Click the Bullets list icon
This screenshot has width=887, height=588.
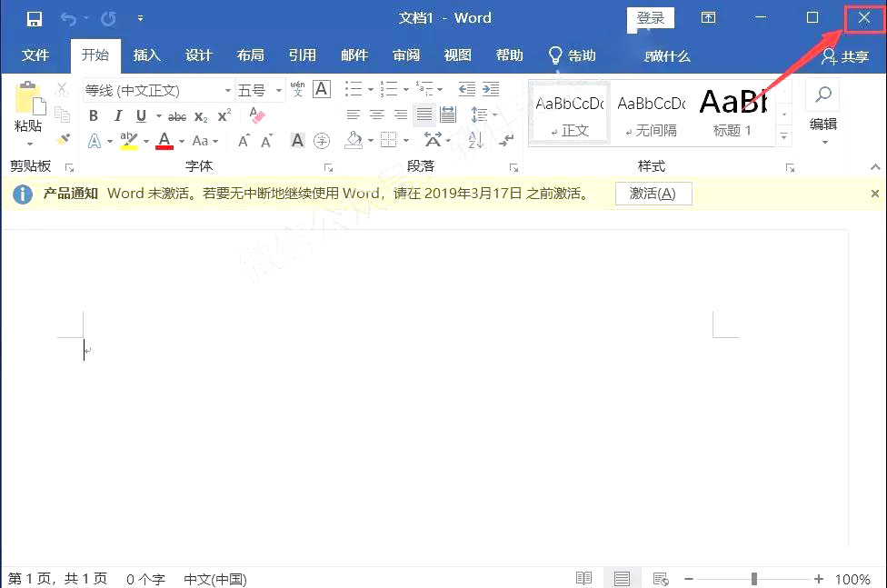354,89
